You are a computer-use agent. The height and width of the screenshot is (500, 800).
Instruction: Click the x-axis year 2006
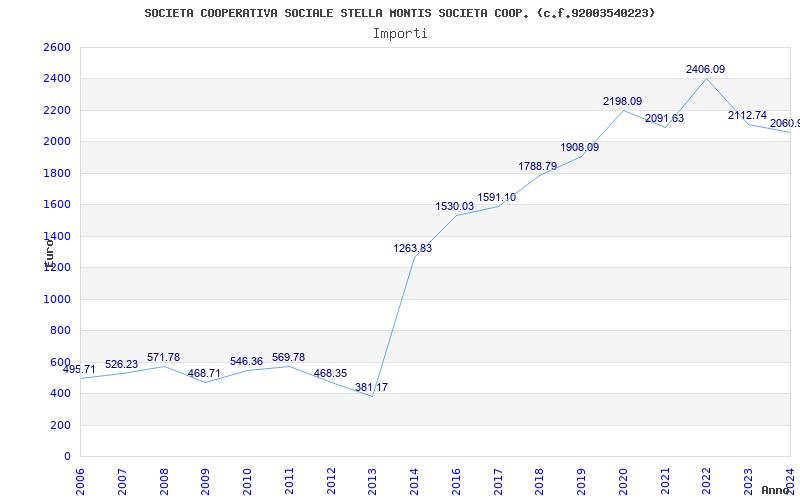pyautogui.click(x=80, y=482)
